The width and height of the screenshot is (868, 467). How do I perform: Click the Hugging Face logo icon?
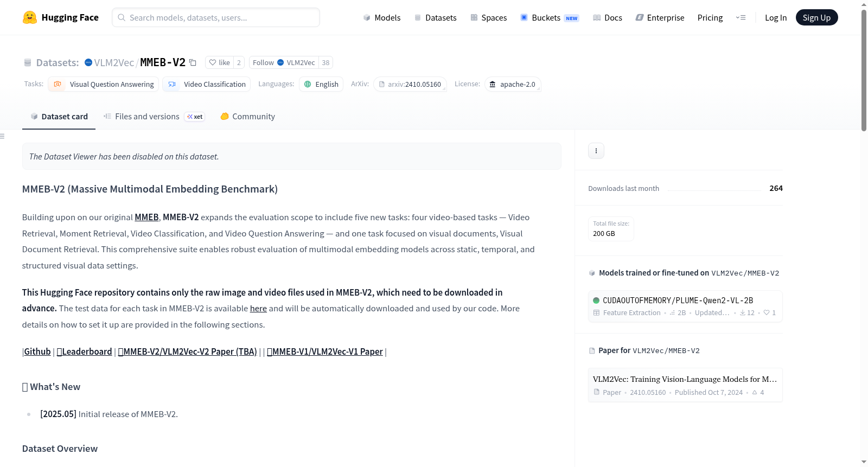click(30, 17)
